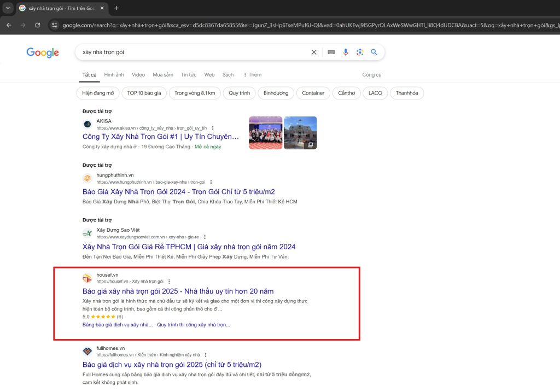Click '19 Đường Cao Thắng' address text
Screen dimensions: 560x392
pos(166,147)
